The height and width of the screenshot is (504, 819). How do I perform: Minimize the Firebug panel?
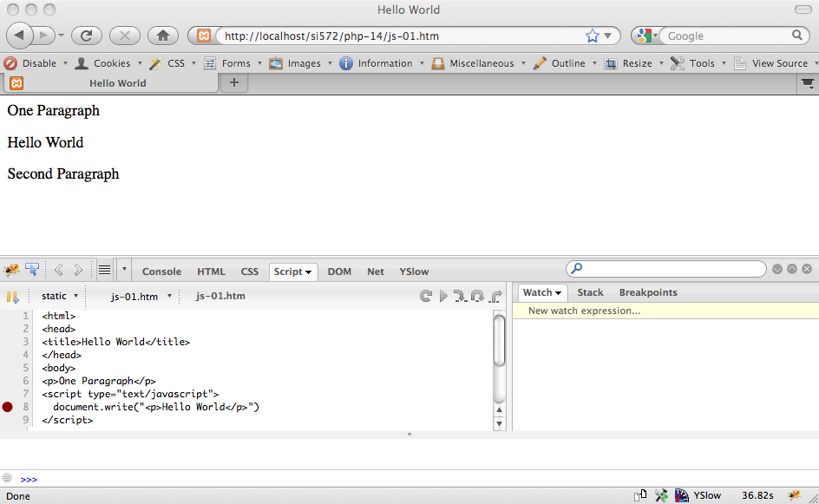777,269
